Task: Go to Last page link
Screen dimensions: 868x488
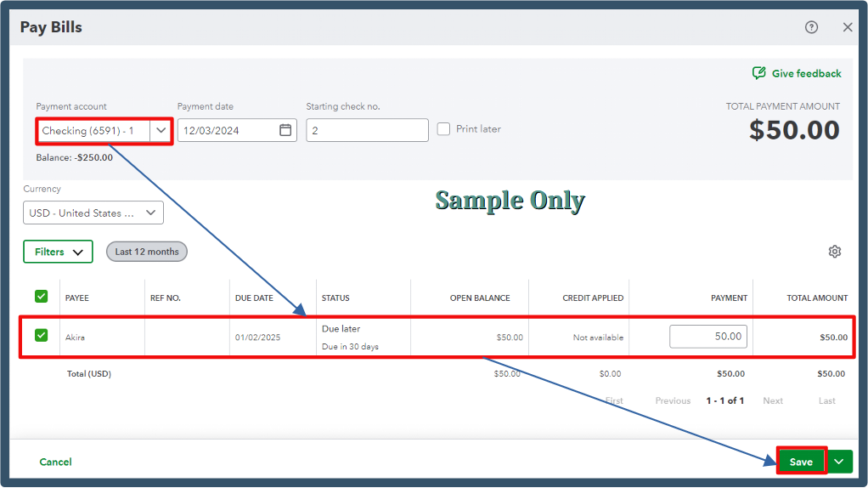Action: click(827, 400)
